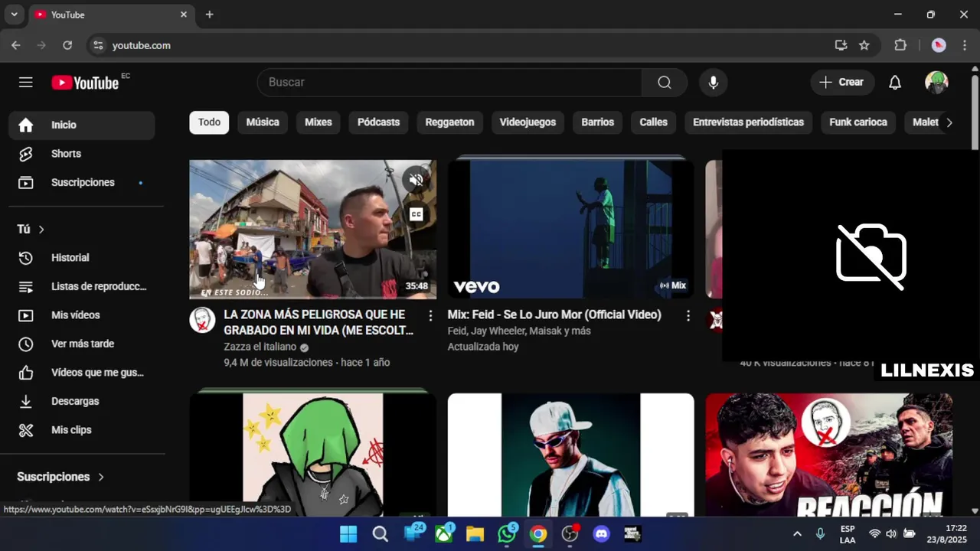Select the Funk carioca chip
This screenshot has height=551, width=980.
pyautogui.click(x=858, y=122)
